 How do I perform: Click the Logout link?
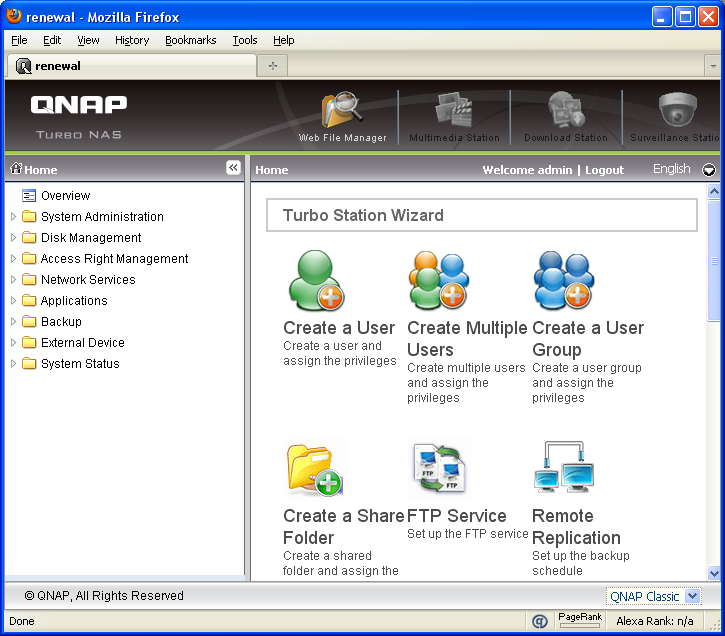point(604,170)
